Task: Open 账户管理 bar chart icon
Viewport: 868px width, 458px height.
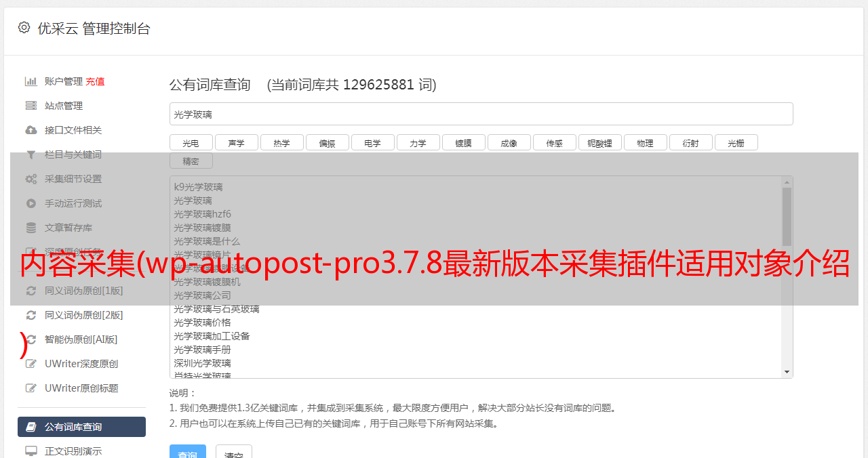Action: (31, 81)
